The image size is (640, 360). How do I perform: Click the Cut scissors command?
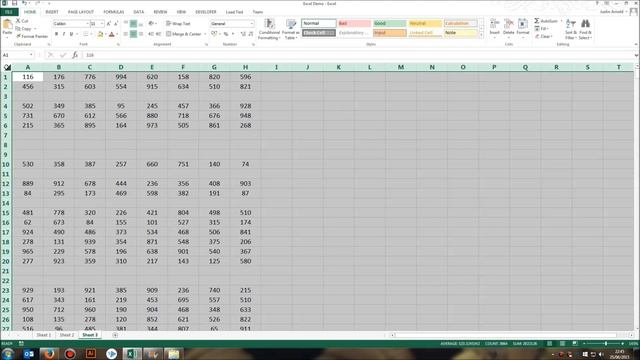point(22,21)
